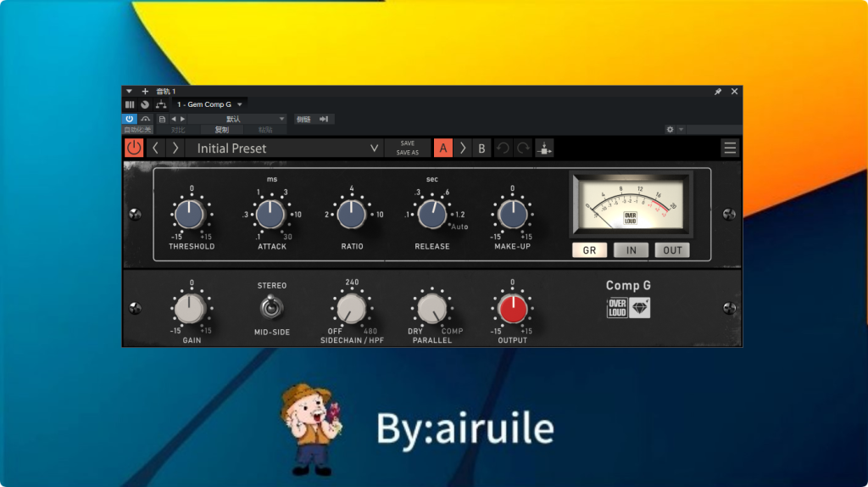Screen dimensions: 868x487
Task: Click the THRESHOLD knob
Action: pyautogui.click(x=189, y=215)
